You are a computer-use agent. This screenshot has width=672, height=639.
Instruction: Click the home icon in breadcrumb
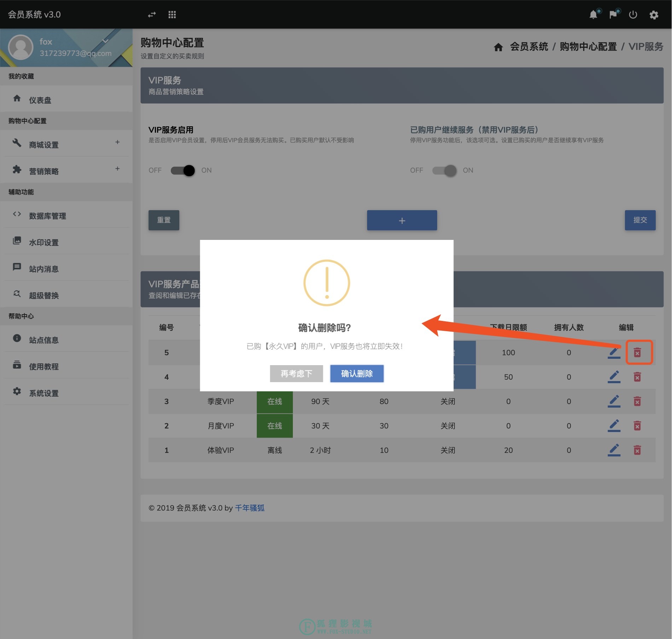[498, 47]
